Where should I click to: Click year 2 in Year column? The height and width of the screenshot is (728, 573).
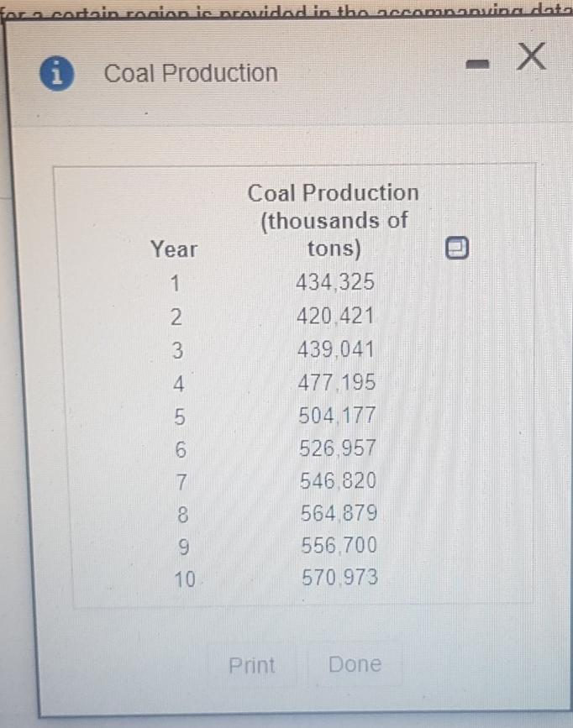click(x=176, y=317)
